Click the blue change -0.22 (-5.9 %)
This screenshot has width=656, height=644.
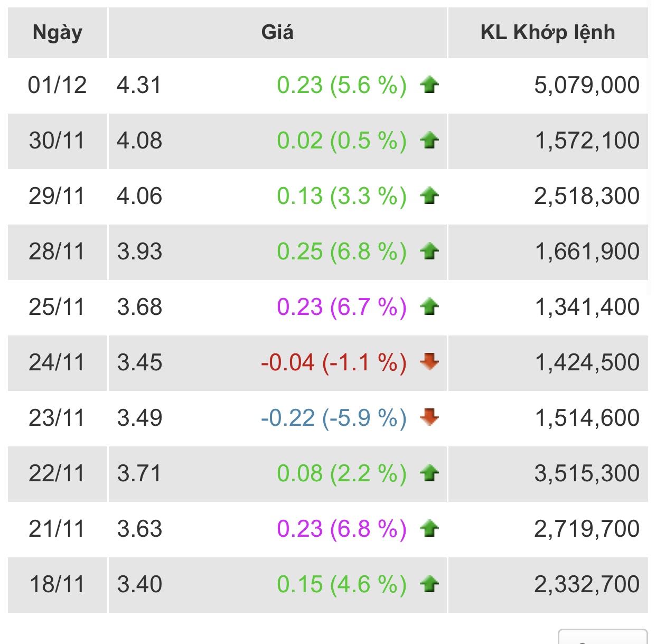coord(334,418)
